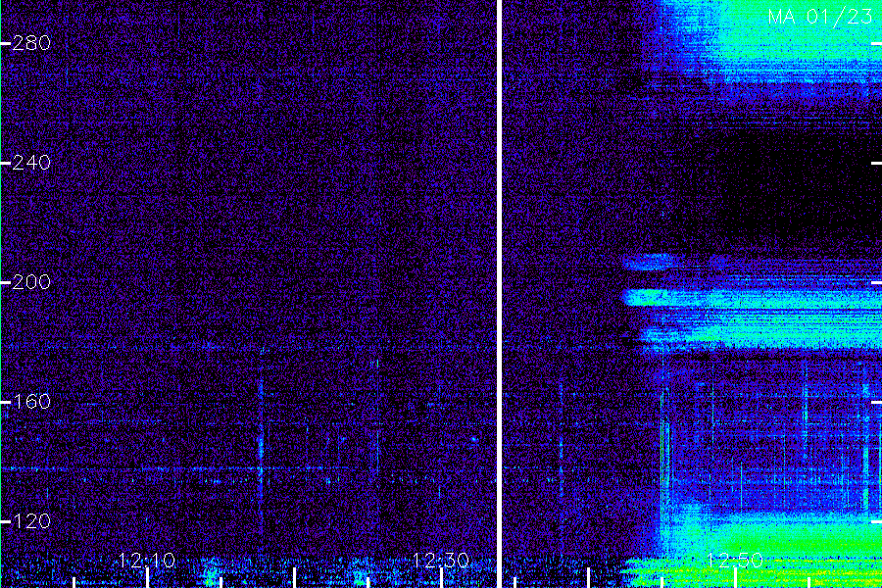The image size is (882, 588).
Task: Click the 12:10 time label
Action: (x=147, y=561)
